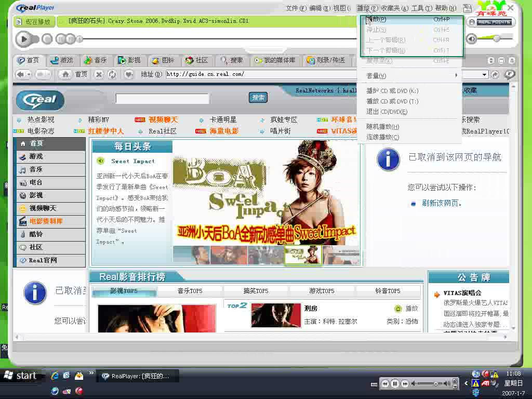
Task: Click 播放 beside 刑房
Action: (x=406, y=309)
